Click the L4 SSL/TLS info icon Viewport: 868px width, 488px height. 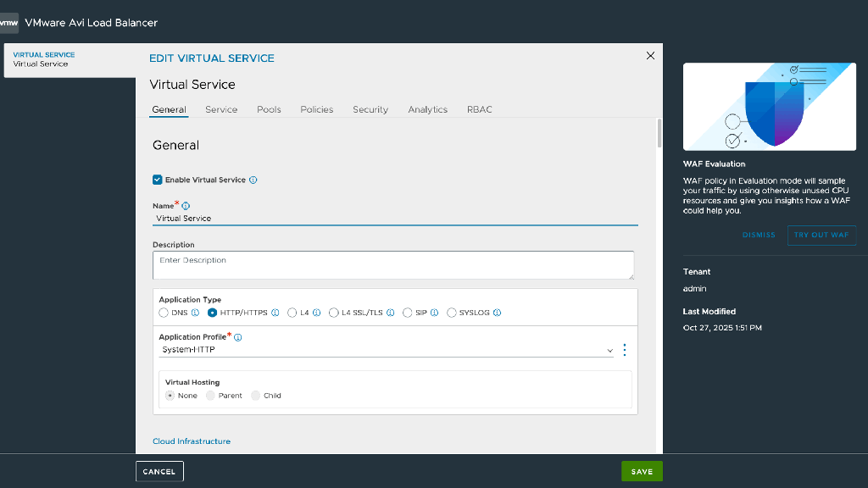pyautogui.click(x=391, y=313)
